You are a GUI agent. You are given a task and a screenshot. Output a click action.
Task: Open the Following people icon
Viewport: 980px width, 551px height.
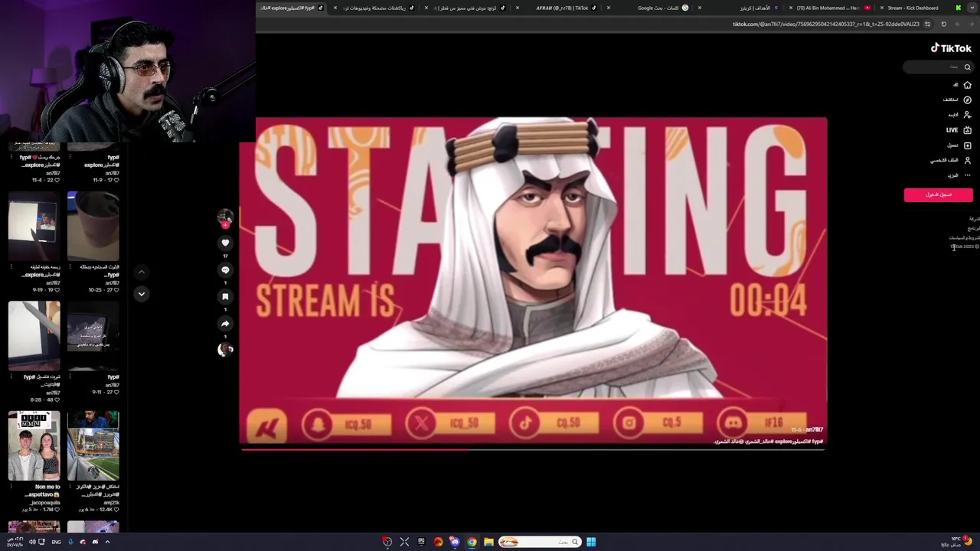[x=967, y=115]
